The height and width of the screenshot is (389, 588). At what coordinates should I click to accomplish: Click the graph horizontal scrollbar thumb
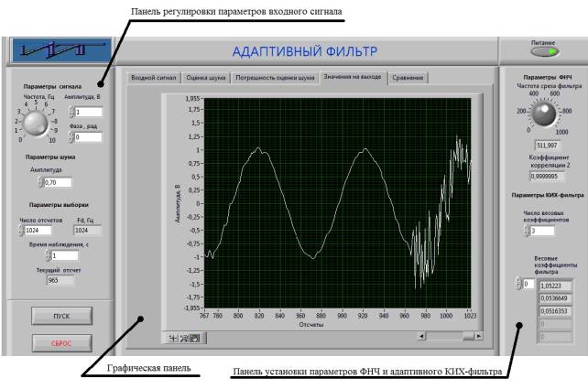(x=468, y=336)
